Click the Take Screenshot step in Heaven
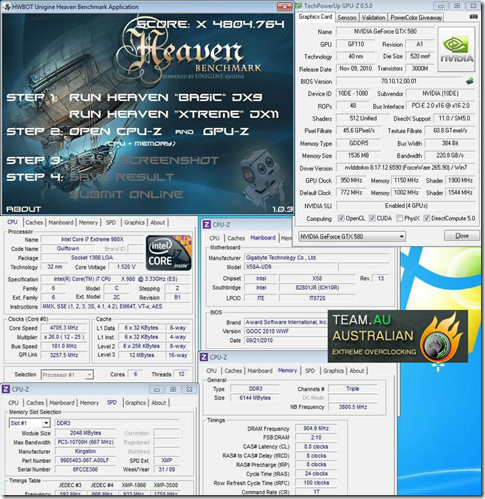 click(144, 160)
